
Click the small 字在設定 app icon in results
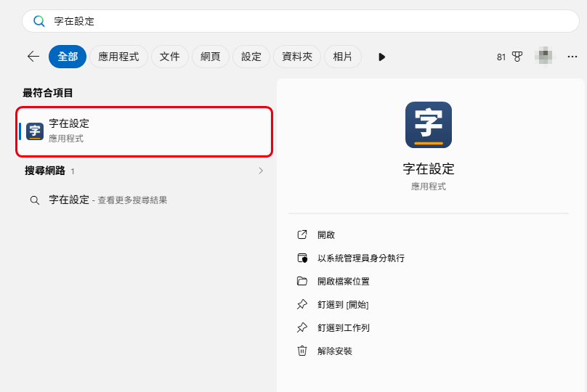coord(35,131)
